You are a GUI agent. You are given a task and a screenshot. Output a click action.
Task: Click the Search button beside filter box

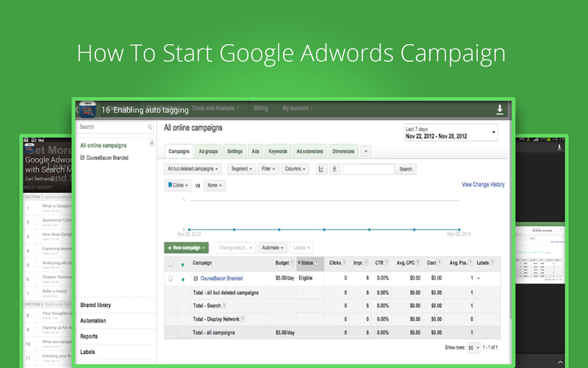click(x=406, y=169)
